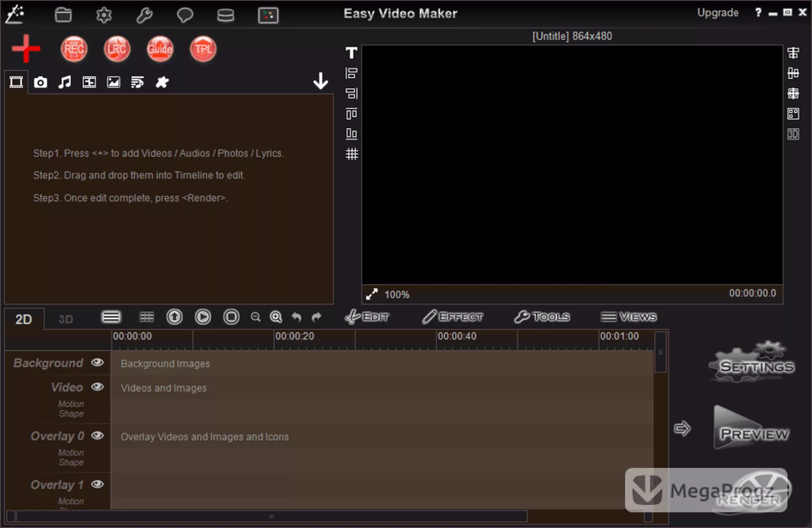Image resolution: width=812 pixels, height=528 pixels.
Task: Click the timeline list rows view icon
Action: pos(111,317)
